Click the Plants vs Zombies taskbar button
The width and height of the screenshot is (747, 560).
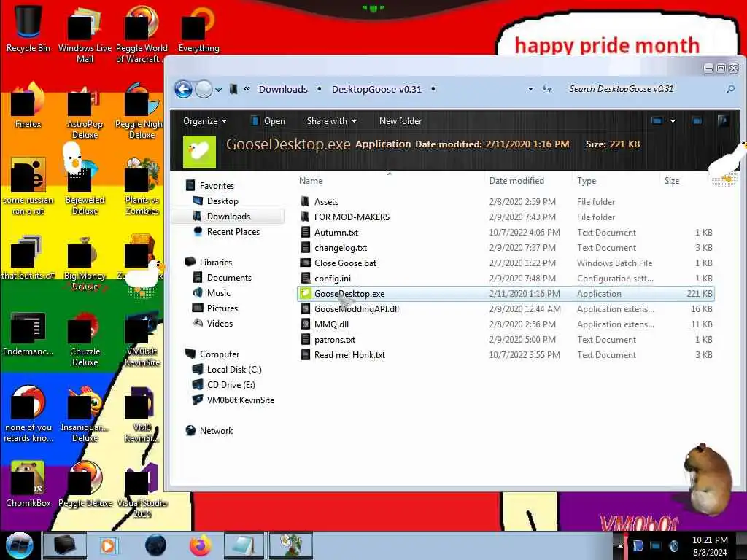coord(291,545)
